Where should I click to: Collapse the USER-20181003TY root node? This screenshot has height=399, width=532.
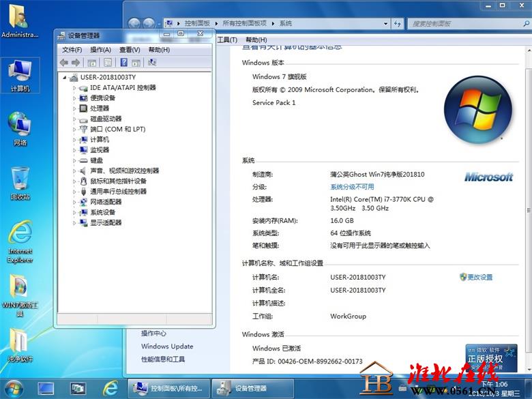[x=65, y=78]
